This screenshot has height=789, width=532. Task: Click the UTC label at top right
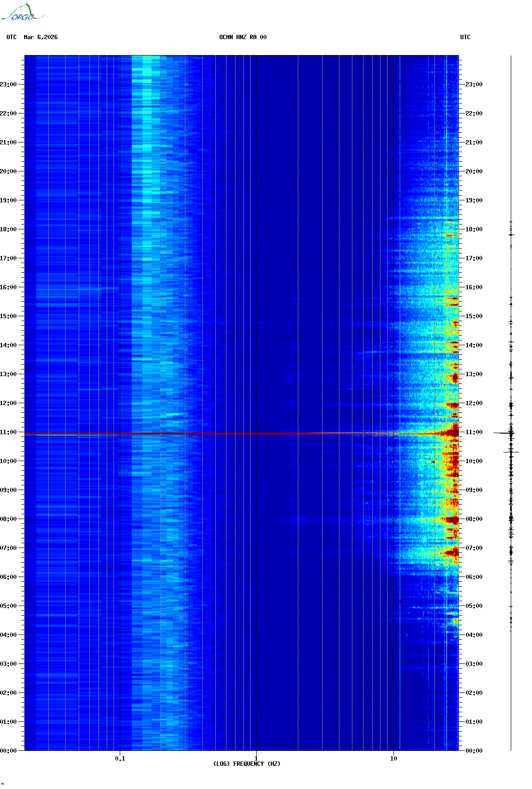pyautogui.click(x=465, y=37)
